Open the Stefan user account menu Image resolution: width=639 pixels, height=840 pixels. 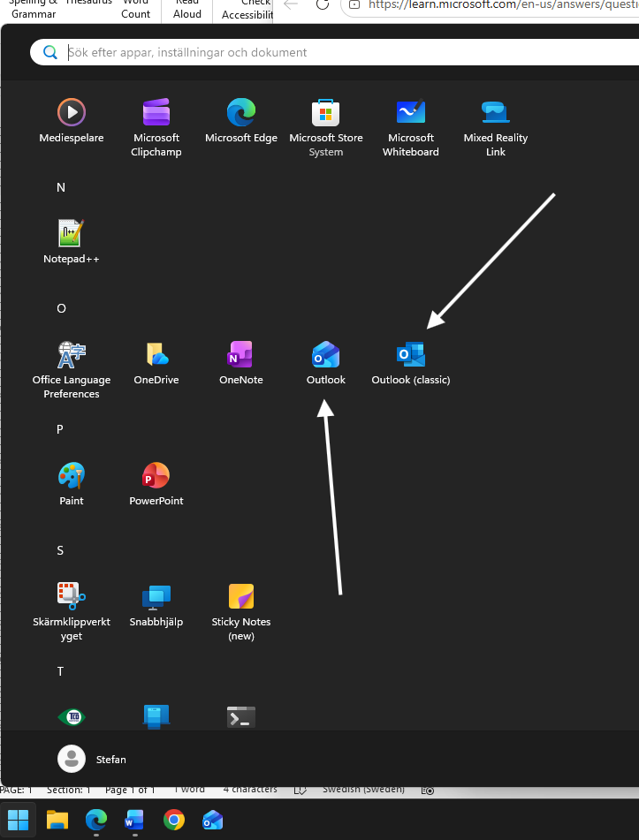point(92,759)
